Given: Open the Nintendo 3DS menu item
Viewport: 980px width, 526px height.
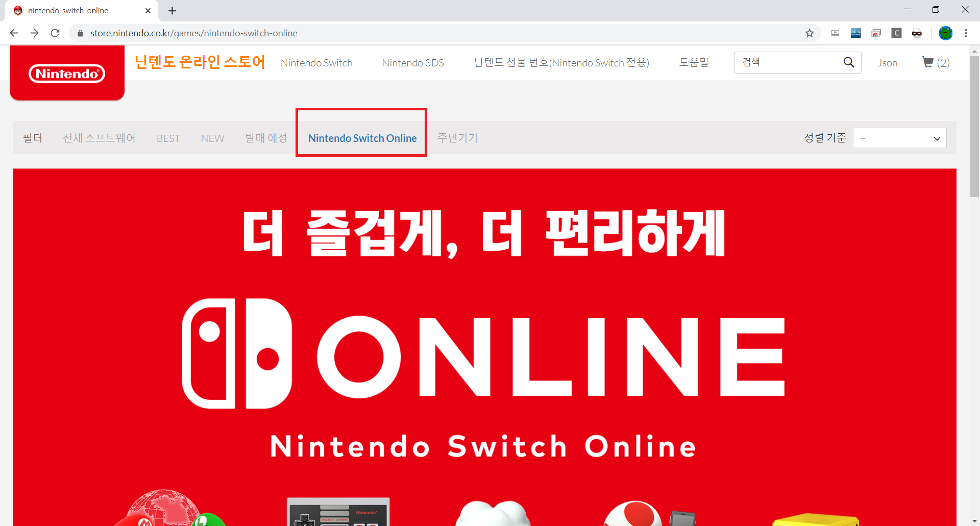Looking at the screenshot, I should [413, 63].
